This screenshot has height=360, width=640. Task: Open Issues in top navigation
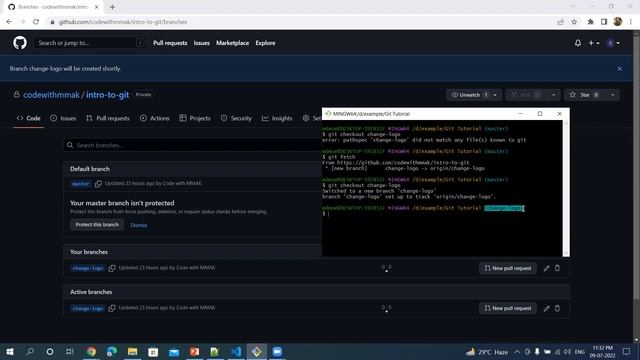[201, 43]
